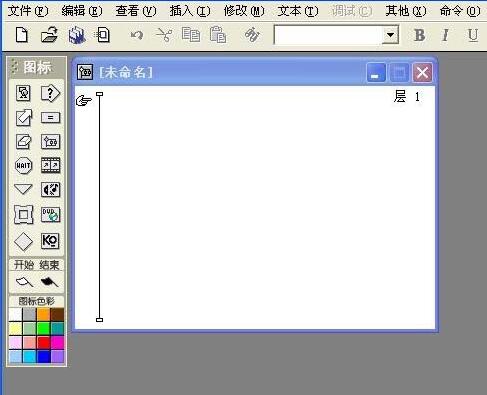Click the Find toolbar icon

[x=252, y=35]
